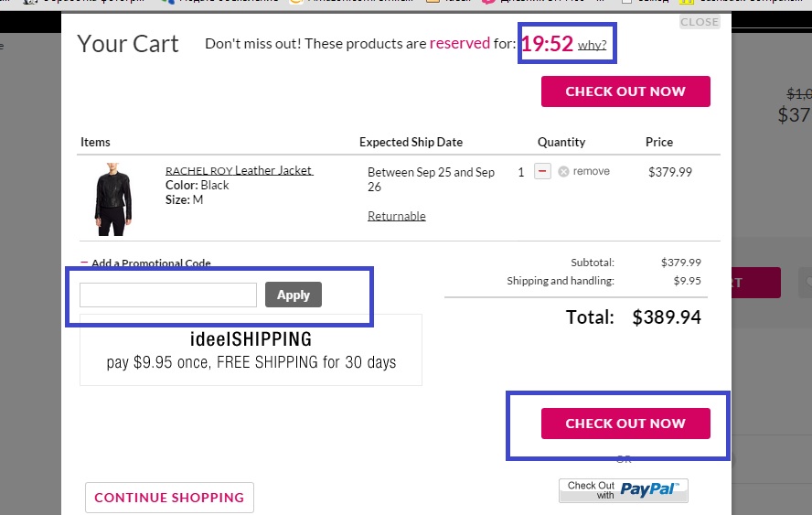The image size is (812, 515).
Task: Click the Returnable policy link
Action: [397, 216]
